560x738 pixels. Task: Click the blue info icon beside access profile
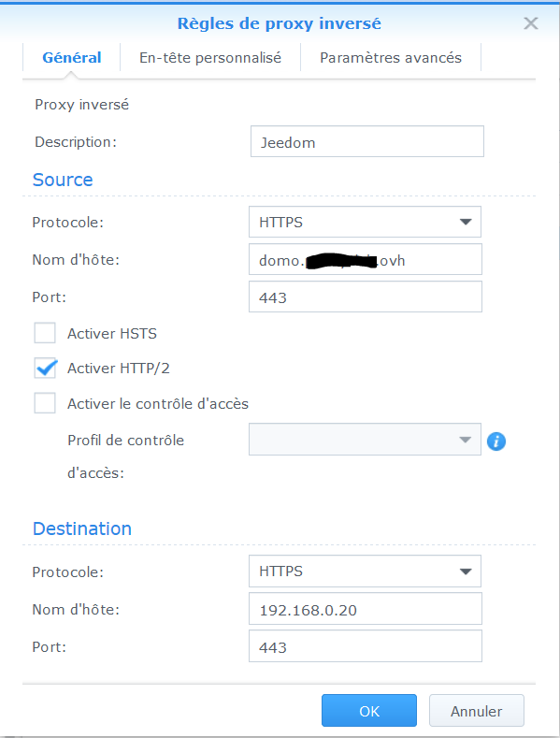[496, 441]
